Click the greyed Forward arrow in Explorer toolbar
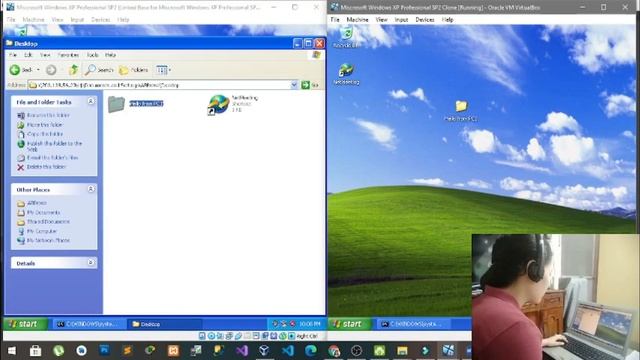640x360 pixels. tap(51, 70)
